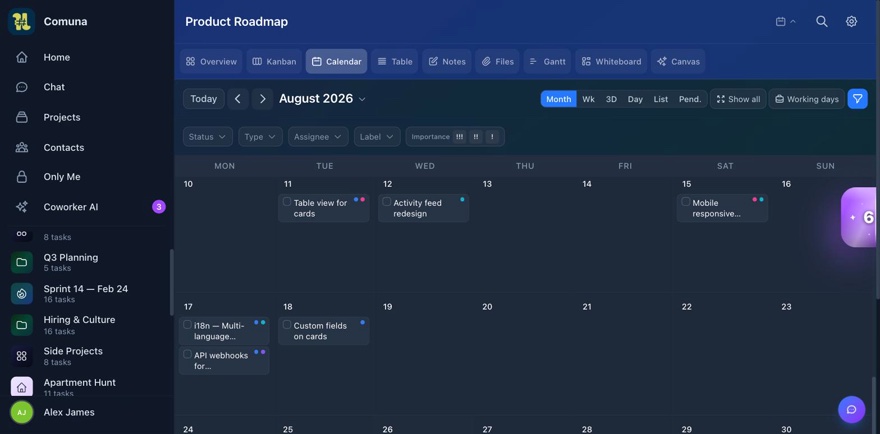Go to next month arrow
Viewport: 880px width, 434px height.
[x=262, y=99]
